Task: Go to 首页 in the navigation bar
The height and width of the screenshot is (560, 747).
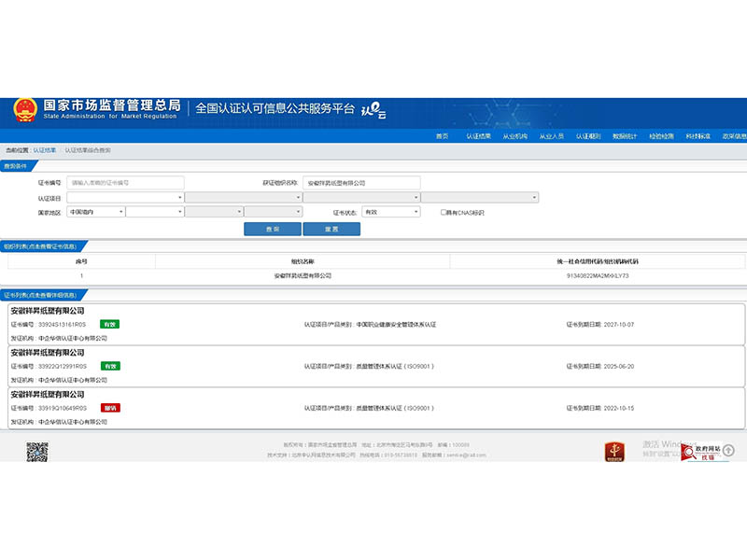Action: pyautogui.click(x=442, y=136)
